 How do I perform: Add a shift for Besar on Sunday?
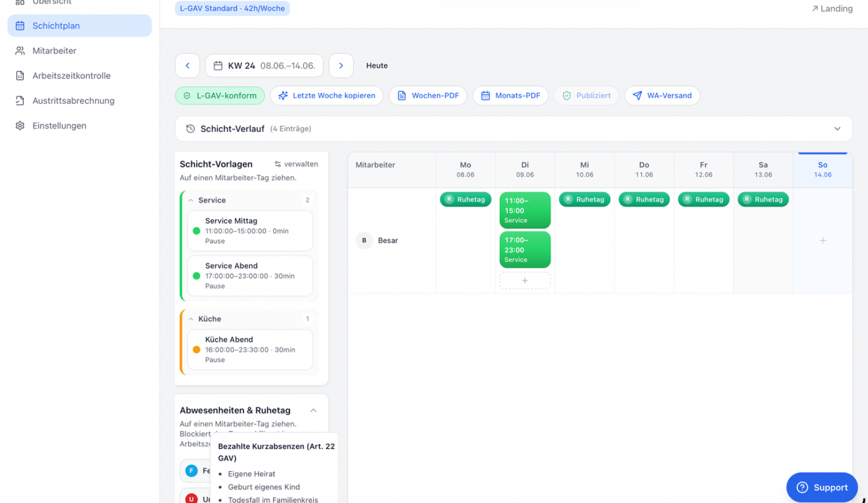[822, 240]
